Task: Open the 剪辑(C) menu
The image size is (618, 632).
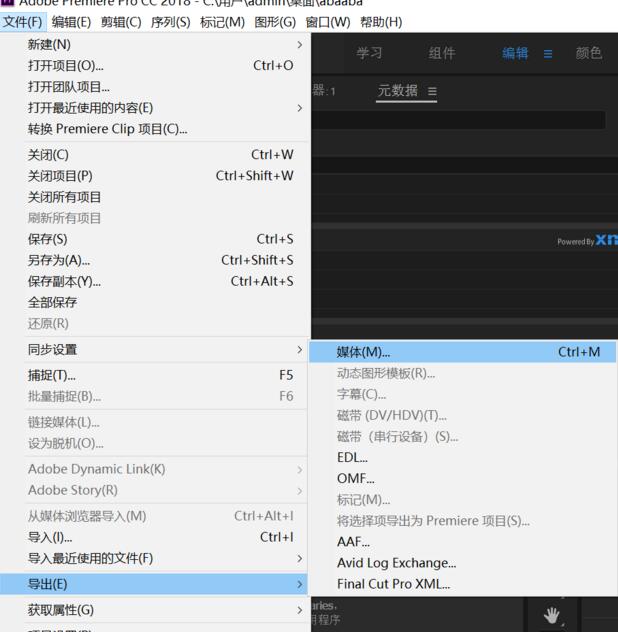Action: [121, 22]
